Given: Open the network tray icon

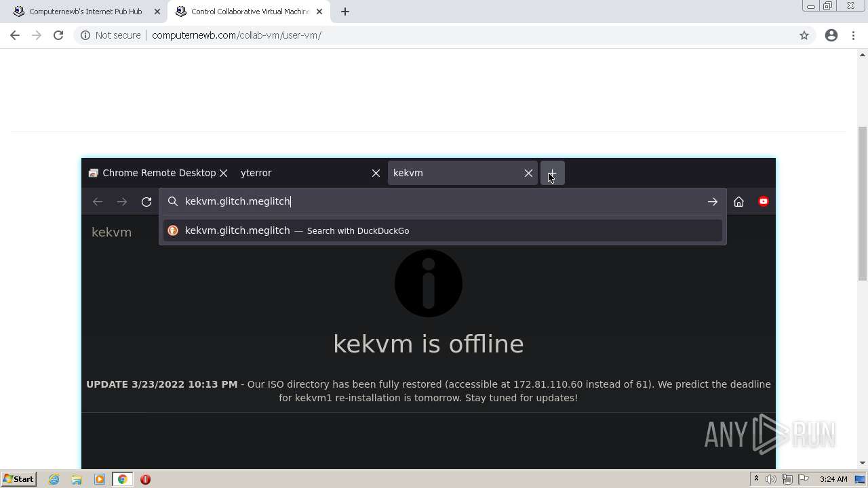Looking at the screenshot, I should pos(787,479).
